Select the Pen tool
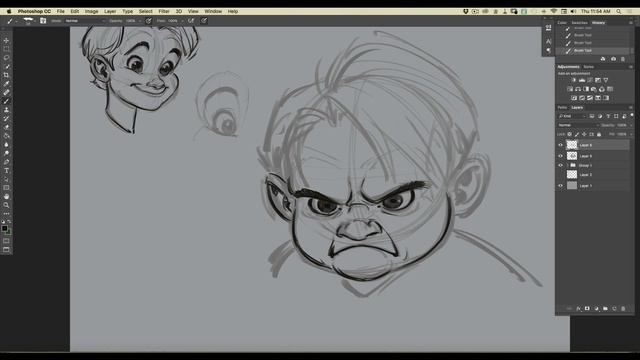Screen dimensions: 640x360 [6, 162]
